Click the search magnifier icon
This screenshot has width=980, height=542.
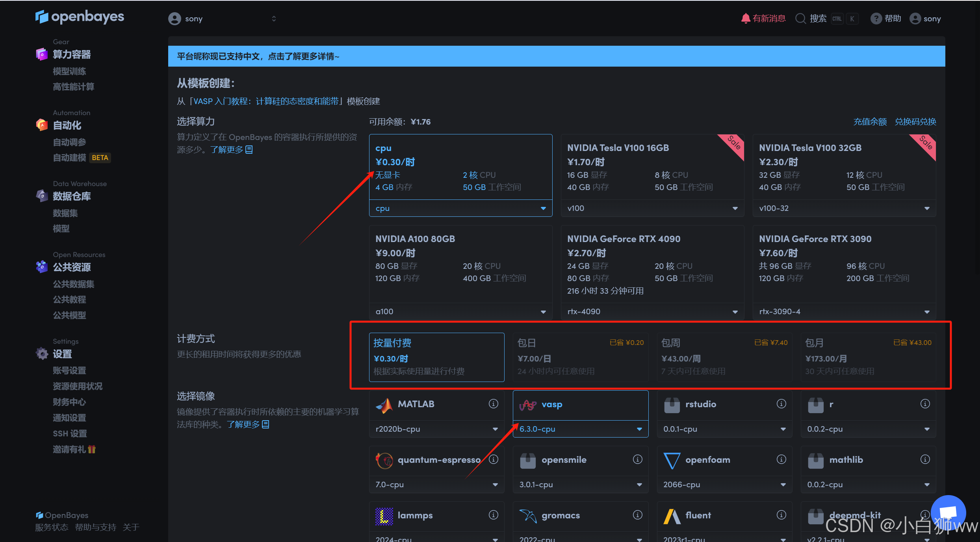800,19
